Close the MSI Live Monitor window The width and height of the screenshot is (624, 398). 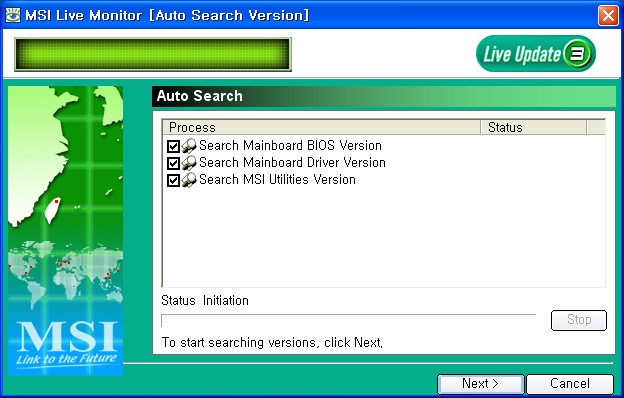[608, 16]
